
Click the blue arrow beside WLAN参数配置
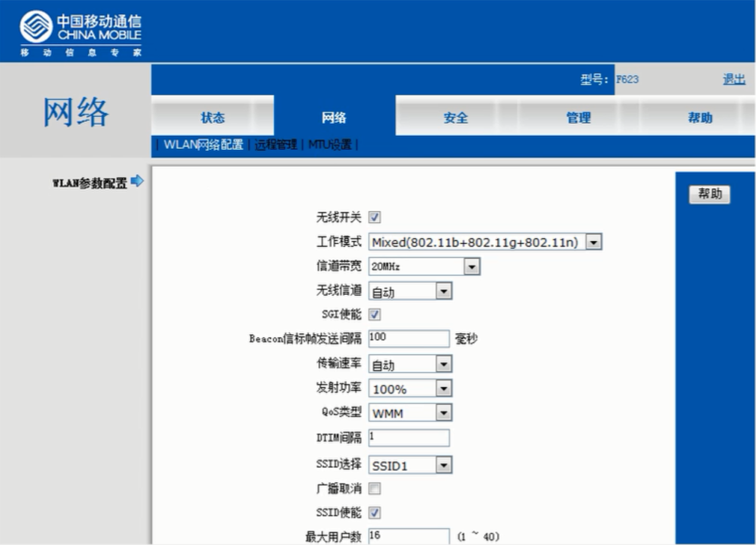pos(138,181)
